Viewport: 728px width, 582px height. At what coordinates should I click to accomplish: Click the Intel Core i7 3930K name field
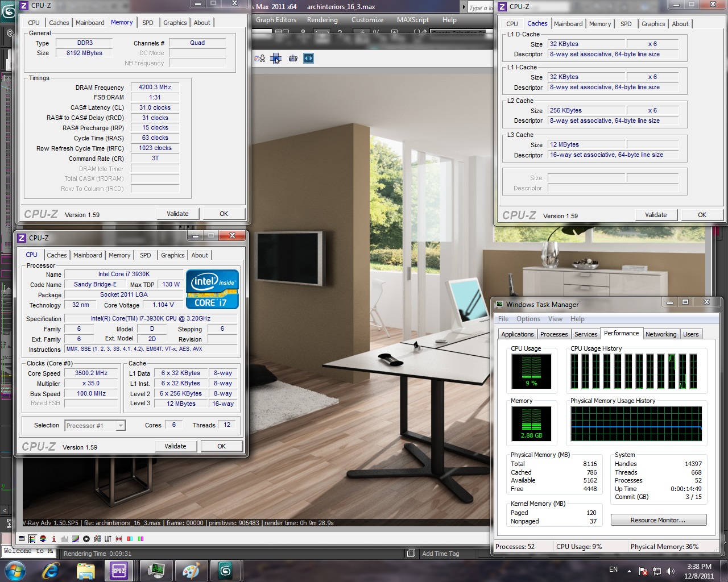(x=124, y=274)
